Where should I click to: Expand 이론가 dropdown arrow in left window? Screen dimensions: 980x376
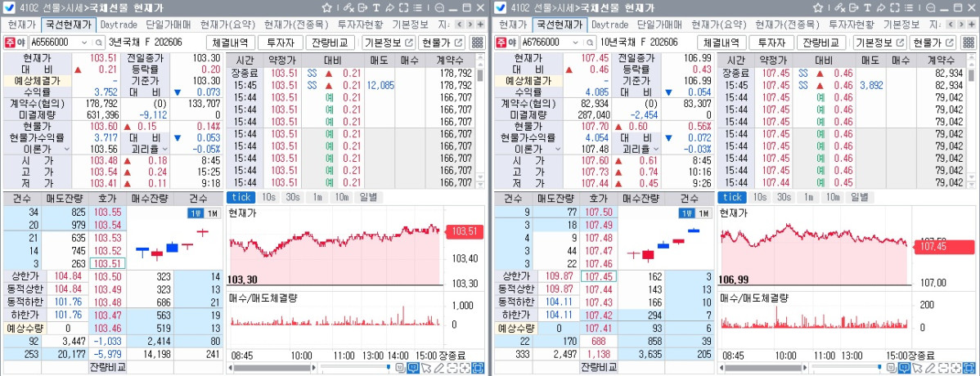click(x=65, y=150)
